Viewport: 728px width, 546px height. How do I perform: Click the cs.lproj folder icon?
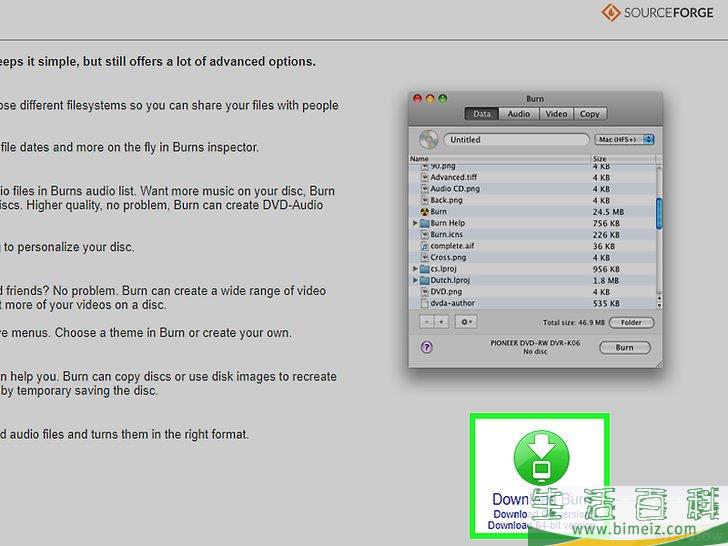[424, 269]
